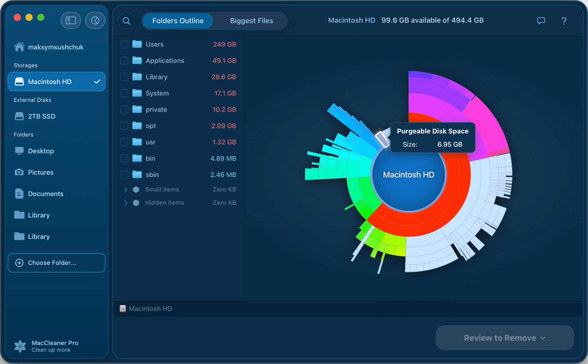Open the Review to Remove dropdown
Screen dimensions: 588x364
click(505, 338)
